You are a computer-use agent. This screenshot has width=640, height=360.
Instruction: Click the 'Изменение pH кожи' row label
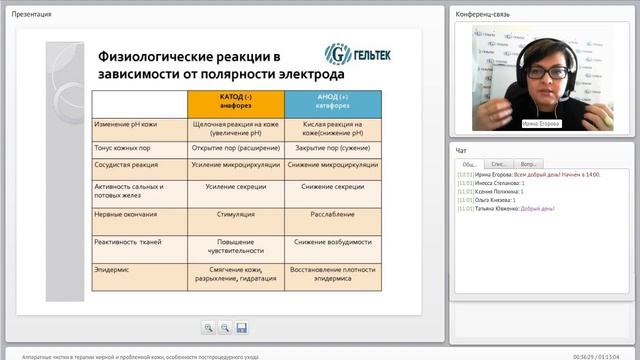pos(126,124)
